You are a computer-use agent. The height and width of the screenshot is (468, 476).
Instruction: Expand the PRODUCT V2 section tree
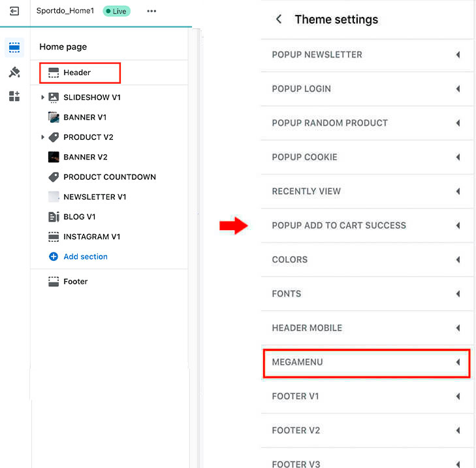click(x=42, y=137)
